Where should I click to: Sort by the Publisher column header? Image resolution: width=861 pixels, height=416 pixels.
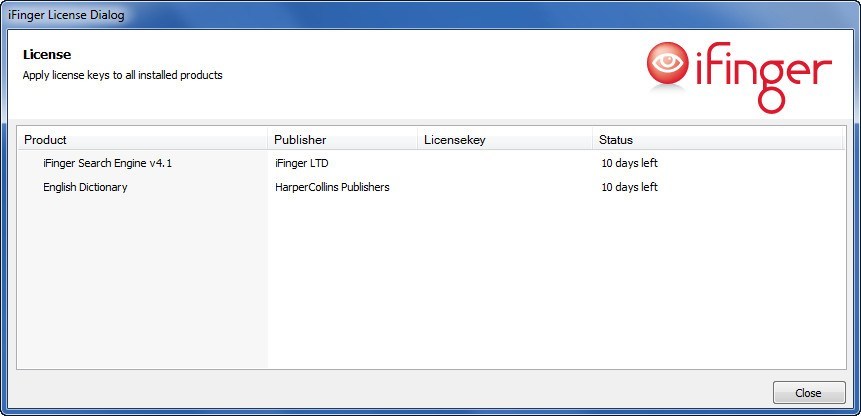click(343, 139)
